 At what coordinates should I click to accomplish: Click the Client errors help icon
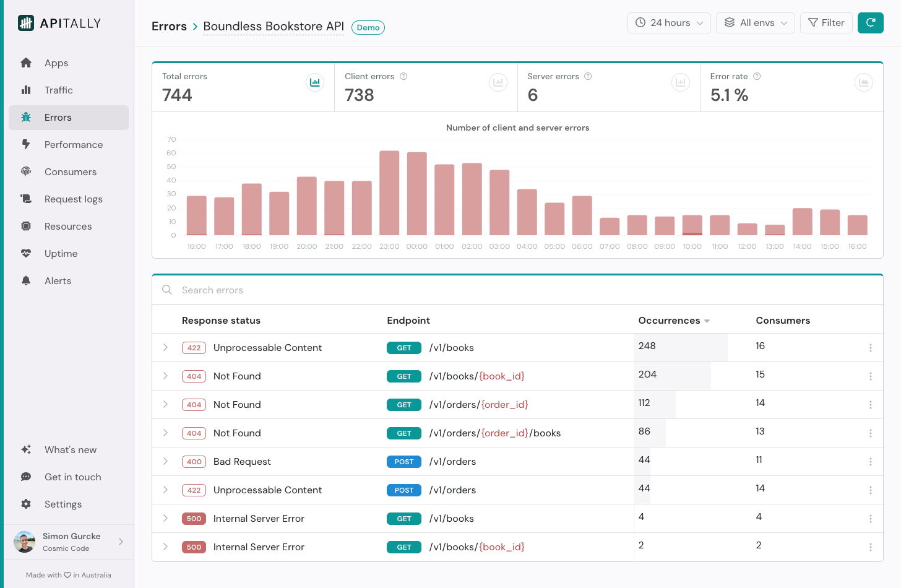click(403, 77)
